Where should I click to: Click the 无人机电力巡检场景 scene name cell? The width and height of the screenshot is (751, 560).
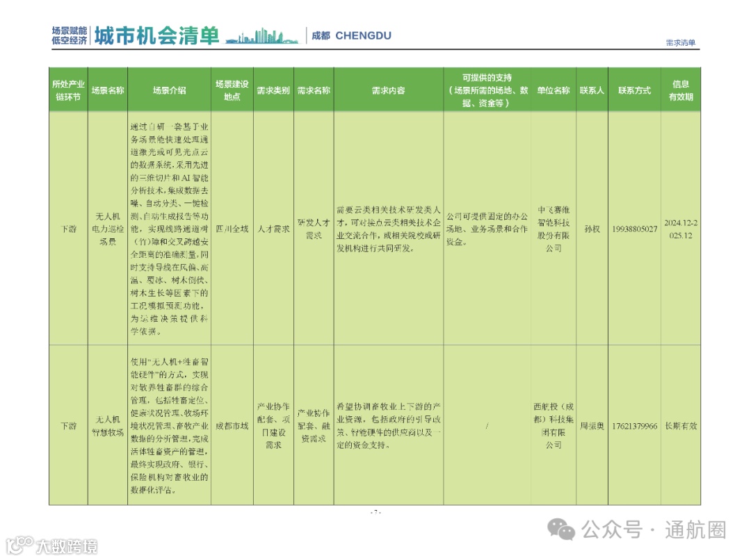click(108, 229)
